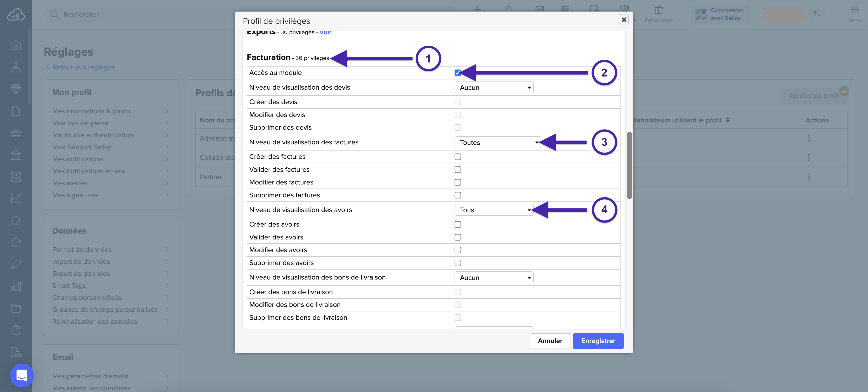
Task: Open the contacts person icon in sidebar
Action: coord(16,67)
